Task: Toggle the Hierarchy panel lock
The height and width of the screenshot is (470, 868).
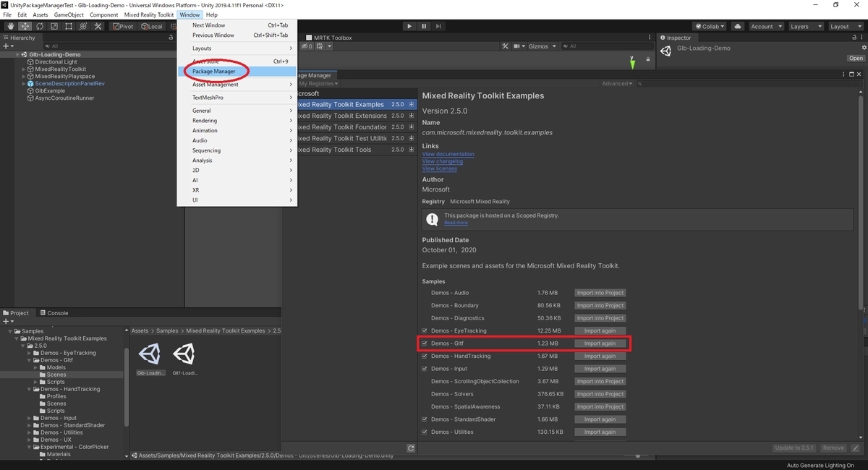Action: coord(171,38)
